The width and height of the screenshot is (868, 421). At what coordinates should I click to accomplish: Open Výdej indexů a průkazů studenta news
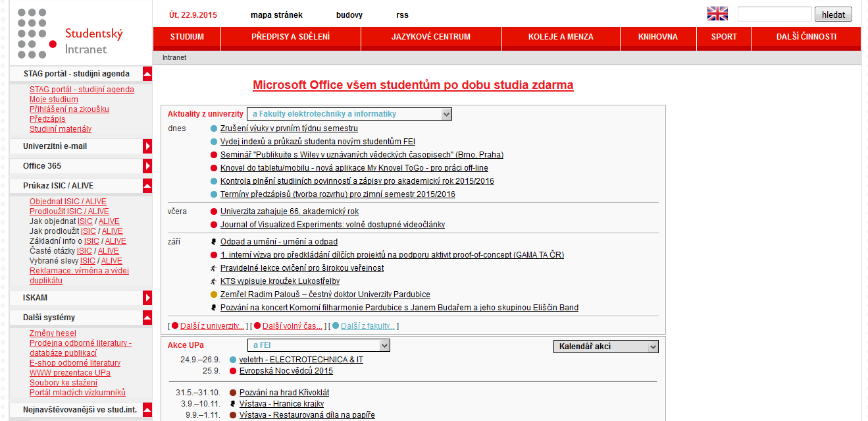(318, 142)
